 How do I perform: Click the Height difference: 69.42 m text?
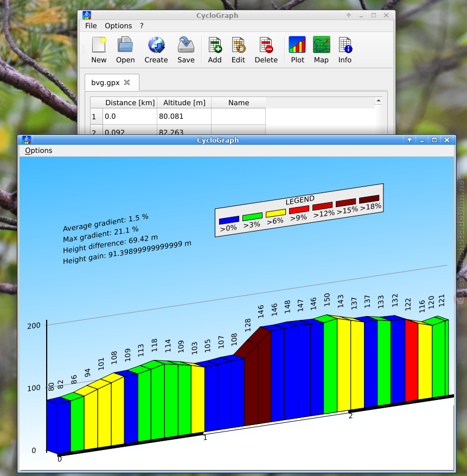[110, 244]
